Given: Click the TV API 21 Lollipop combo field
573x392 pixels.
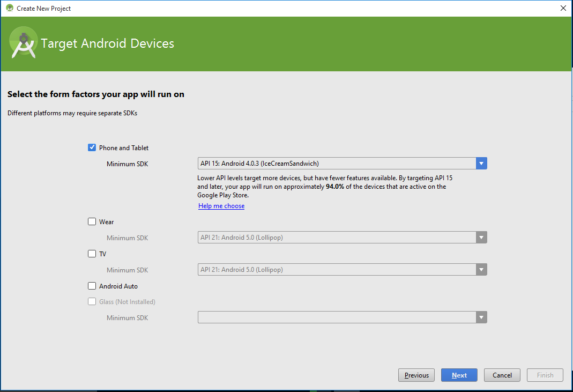Looking at the screenshot, I should click(x=336, y=270).
